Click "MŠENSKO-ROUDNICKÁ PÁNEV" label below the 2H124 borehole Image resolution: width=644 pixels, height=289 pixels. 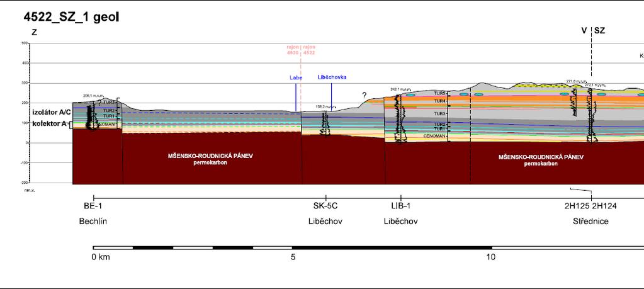click(541, 157)
